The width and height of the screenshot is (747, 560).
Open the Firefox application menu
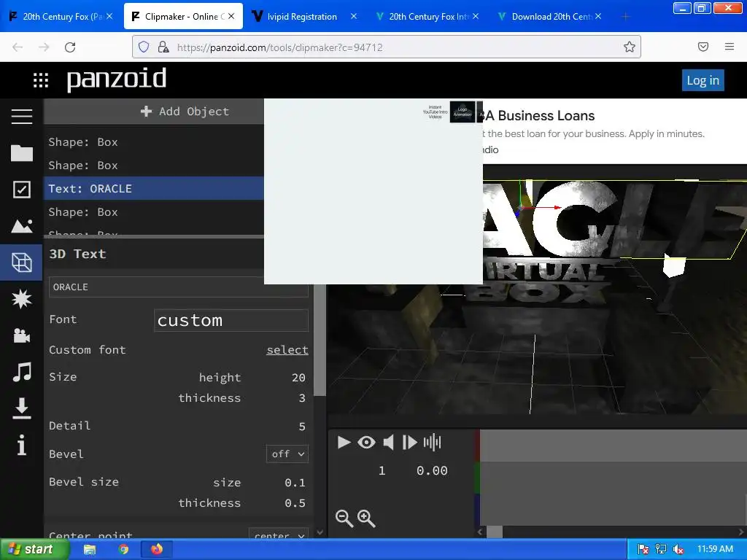pyautogui.click(x=729, y=47)
